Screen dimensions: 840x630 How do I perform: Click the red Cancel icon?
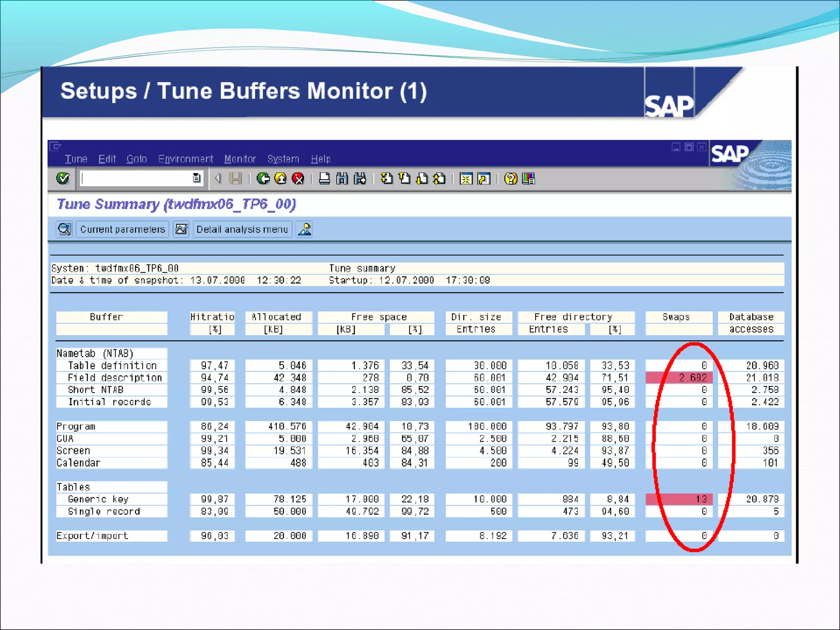click(x=298, y=178)
